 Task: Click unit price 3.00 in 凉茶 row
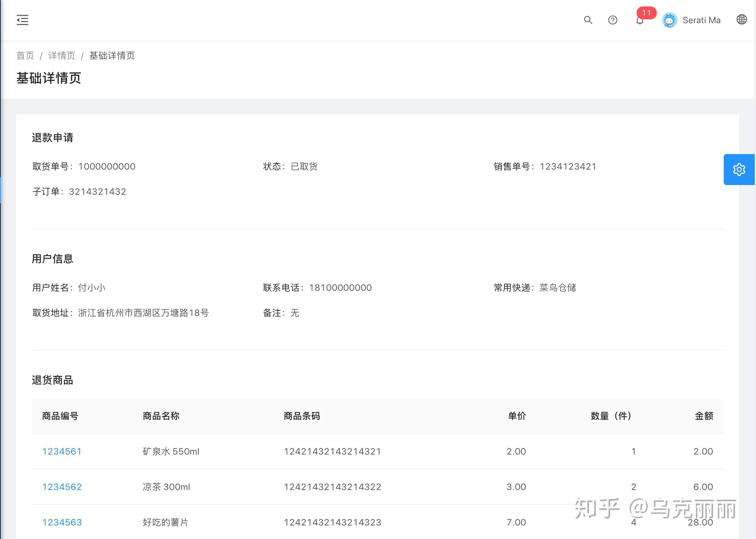516,487
